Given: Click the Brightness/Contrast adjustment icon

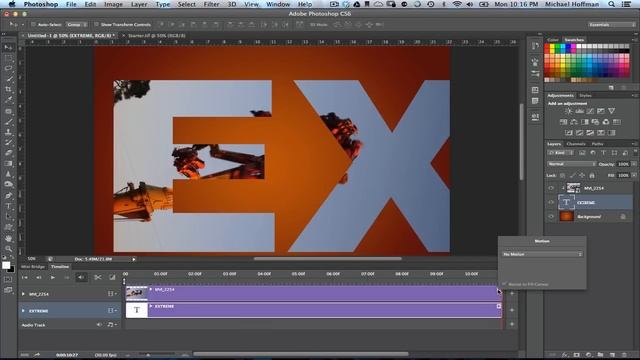Looking at the screenshot, I should pos(569,111).
